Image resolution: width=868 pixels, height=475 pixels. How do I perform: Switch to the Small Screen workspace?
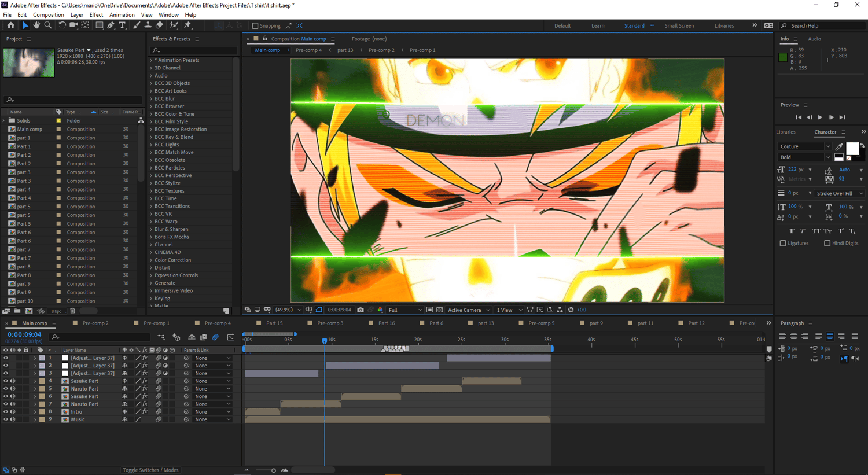[679, 26]
